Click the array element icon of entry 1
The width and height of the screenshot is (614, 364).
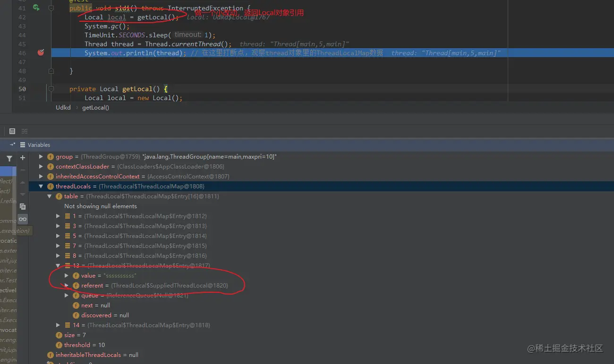68,216
